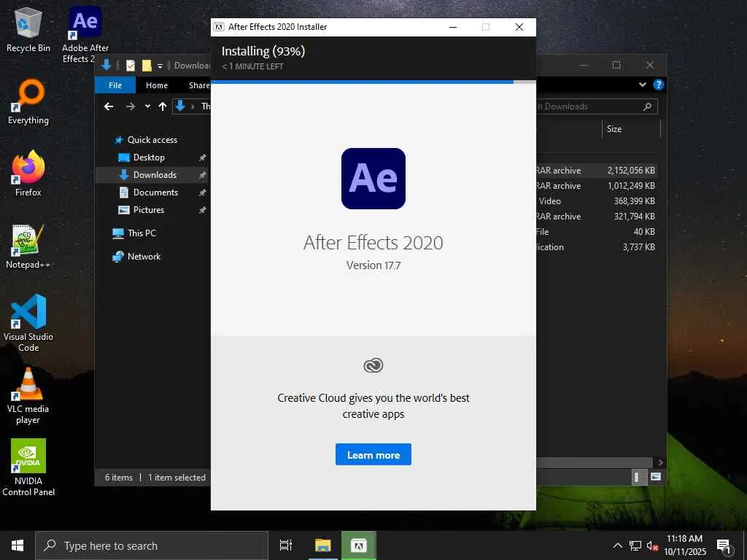Open the Share tab in File Explorer
Screen dimensions: 747x560
click(x=198, y=85)
